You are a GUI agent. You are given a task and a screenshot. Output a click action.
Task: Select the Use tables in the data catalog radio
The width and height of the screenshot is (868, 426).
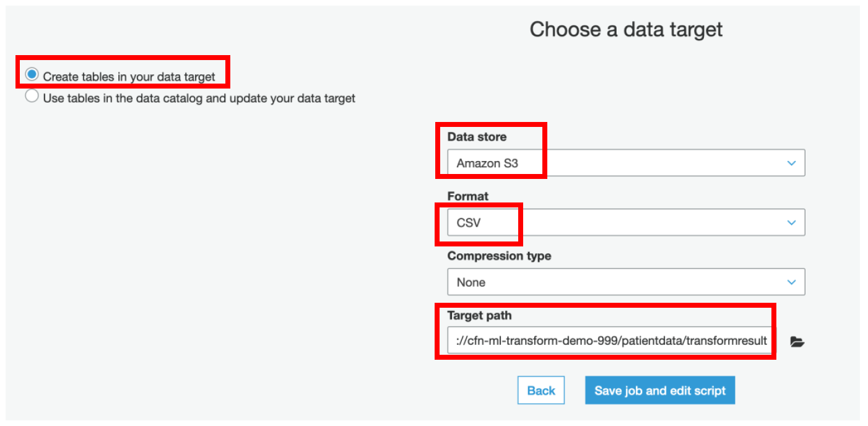(x=32, y=97)
